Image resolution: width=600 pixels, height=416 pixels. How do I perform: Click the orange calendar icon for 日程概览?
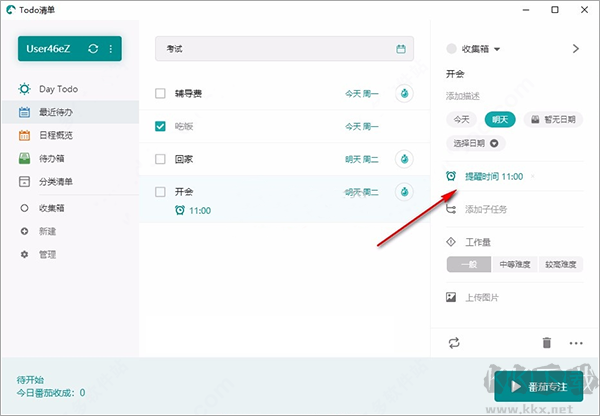pyautogui.click(x=24, y=135)
